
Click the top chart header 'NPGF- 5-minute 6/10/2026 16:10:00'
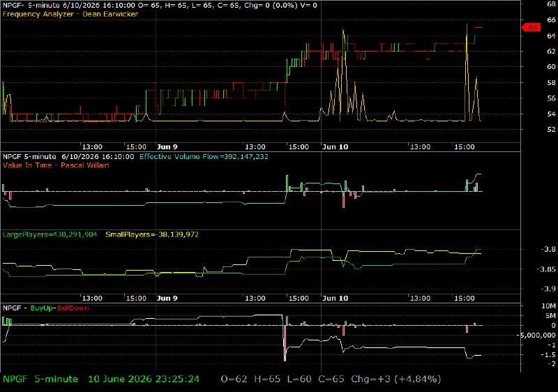tap(68, 6)
